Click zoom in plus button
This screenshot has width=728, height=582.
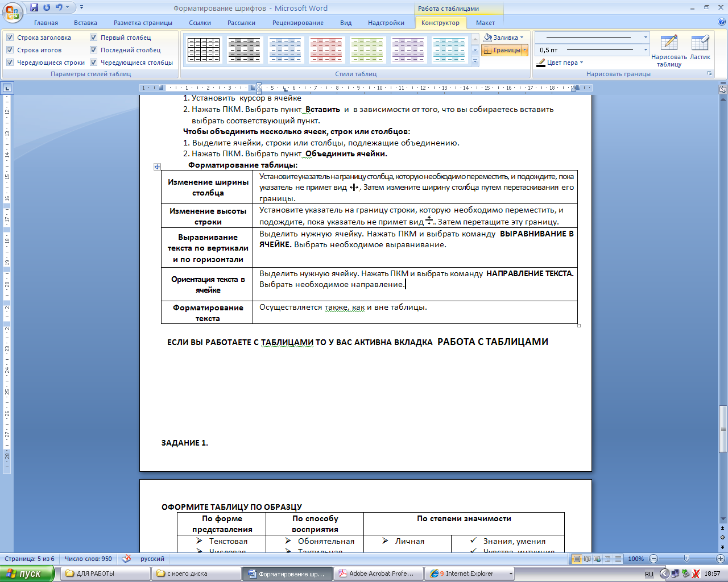click(720, 559)
